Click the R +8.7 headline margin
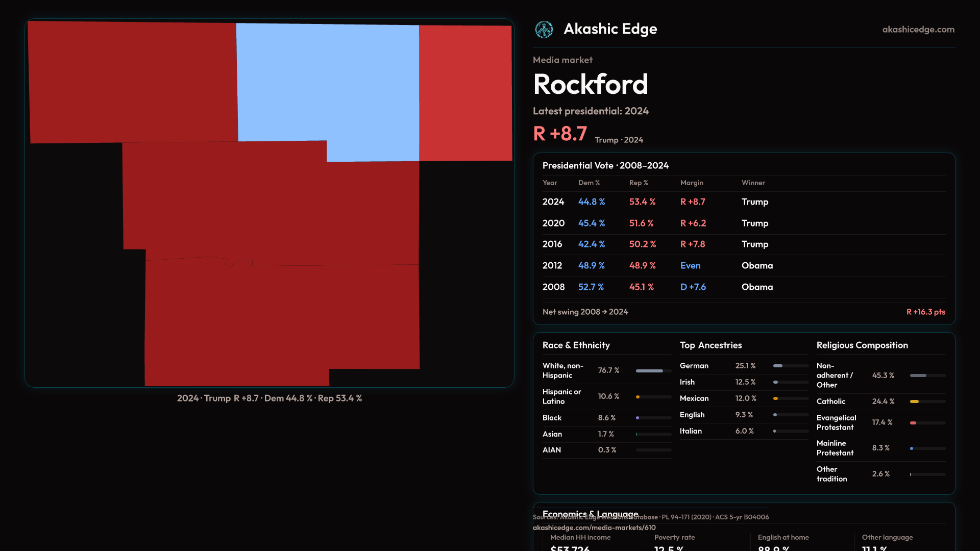This screenshot has width=980, height=551. [560, 134]
